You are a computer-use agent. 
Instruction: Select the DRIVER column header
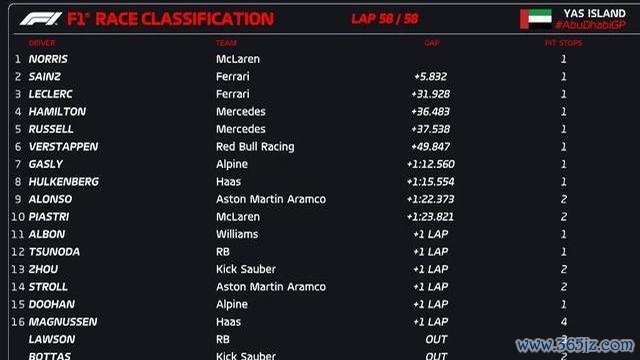tap(42, 43)
